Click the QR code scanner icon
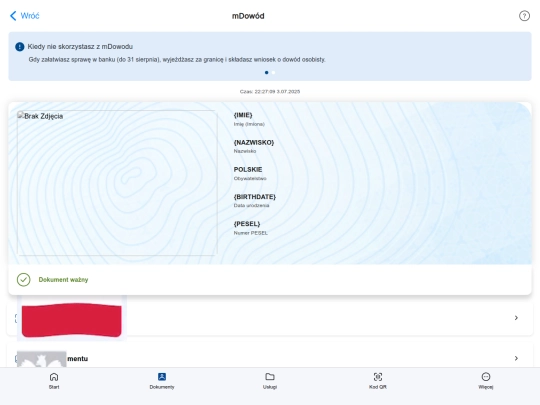The height and width of the screenshot is (405, 540). click(378, 377)
